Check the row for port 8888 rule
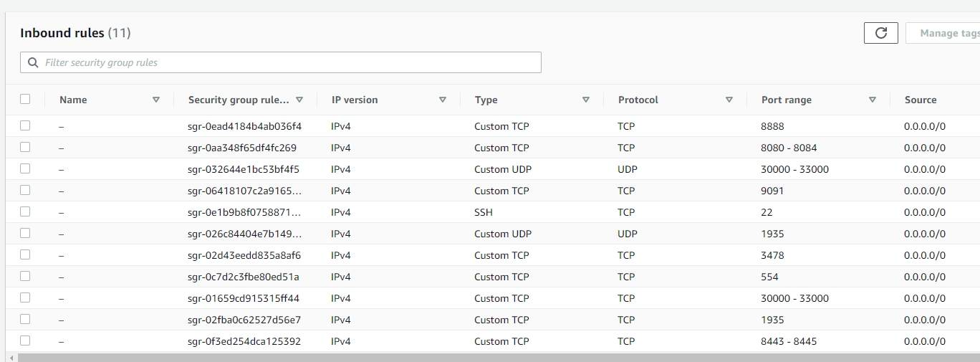The image size is (980, 362). (x=25, y=125)
